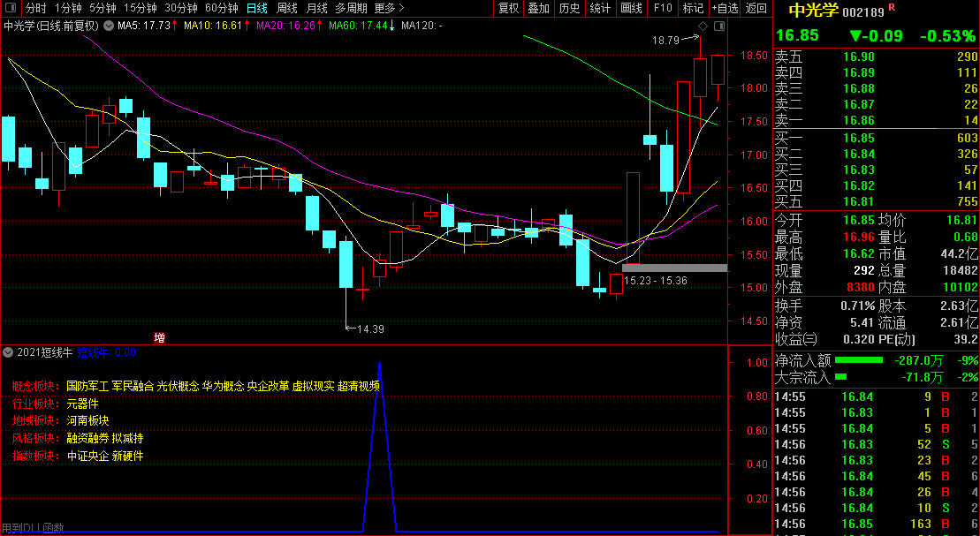Screen dimensions: 980x536
Task: Expand the 更多 > periods menu
Action: point(390,8)
